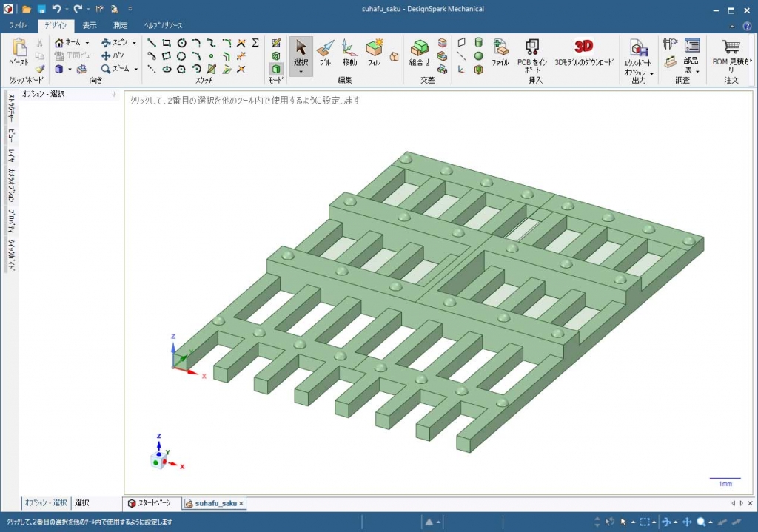Expand export options (エクスポートオプション) dropdown
Image resolution: width=758 pixels, height=532 pixels.
pyautogui.click(x=651, y=73)
